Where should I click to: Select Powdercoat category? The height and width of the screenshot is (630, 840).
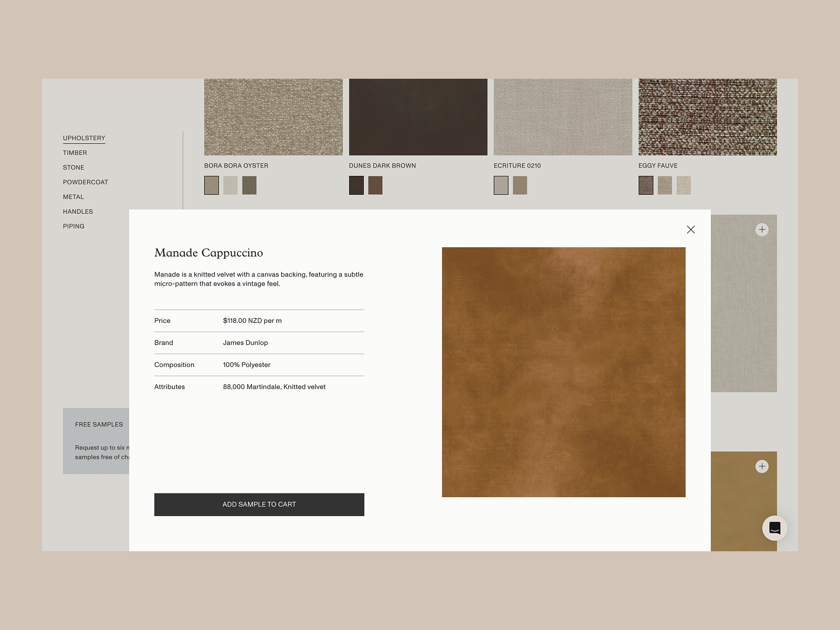point(86,182)
